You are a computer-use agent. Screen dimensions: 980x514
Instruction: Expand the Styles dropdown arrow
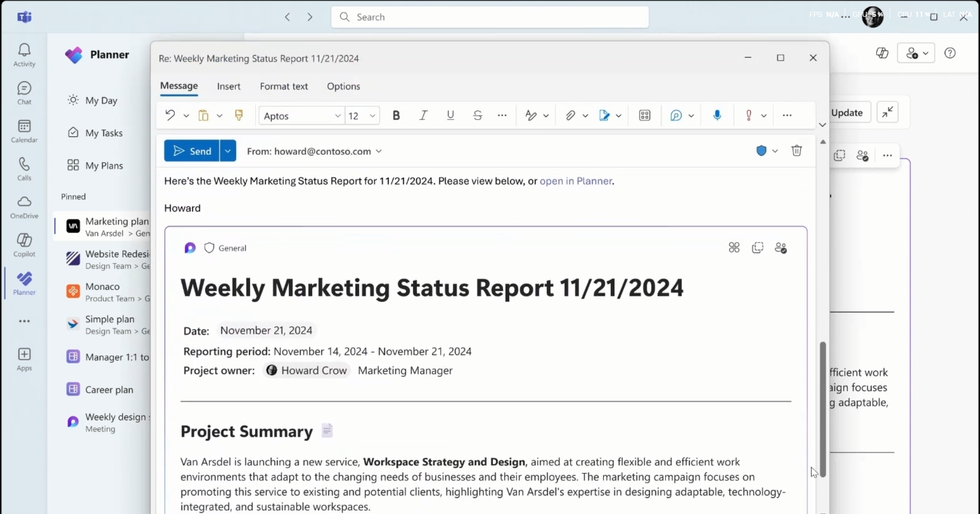(546, 116)
